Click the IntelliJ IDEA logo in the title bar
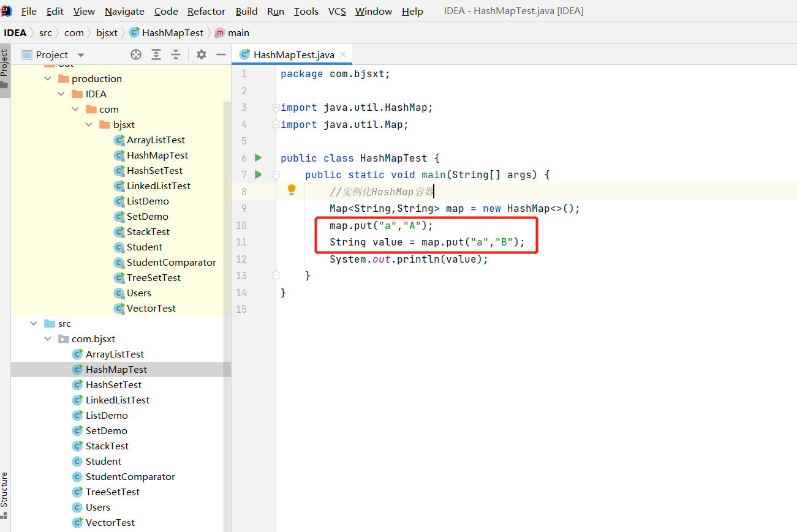 6,10
